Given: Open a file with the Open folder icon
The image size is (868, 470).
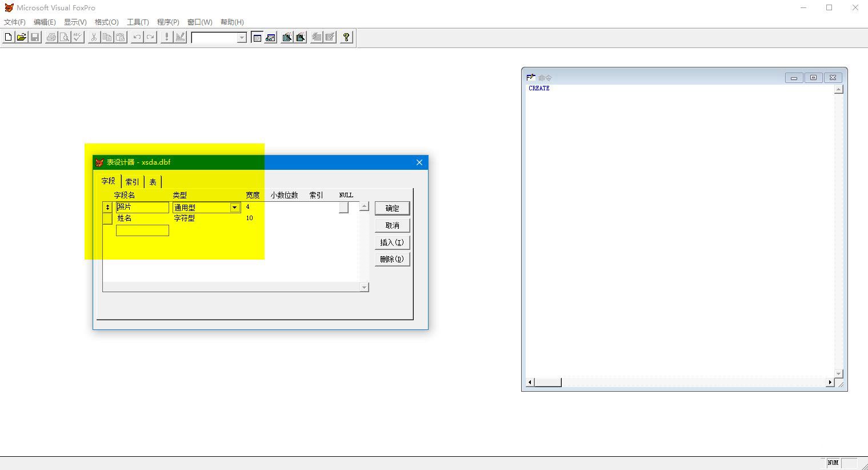Looking at the screenshot, I should 22,37.
